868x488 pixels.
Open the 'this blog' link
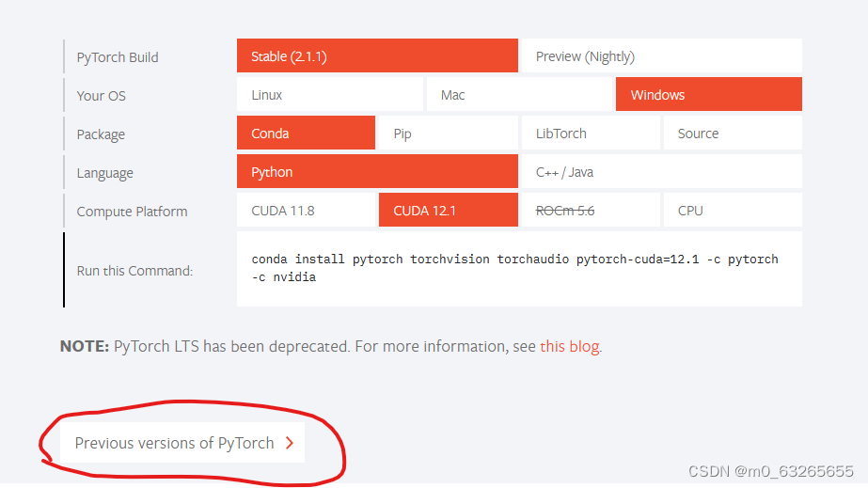569,346
